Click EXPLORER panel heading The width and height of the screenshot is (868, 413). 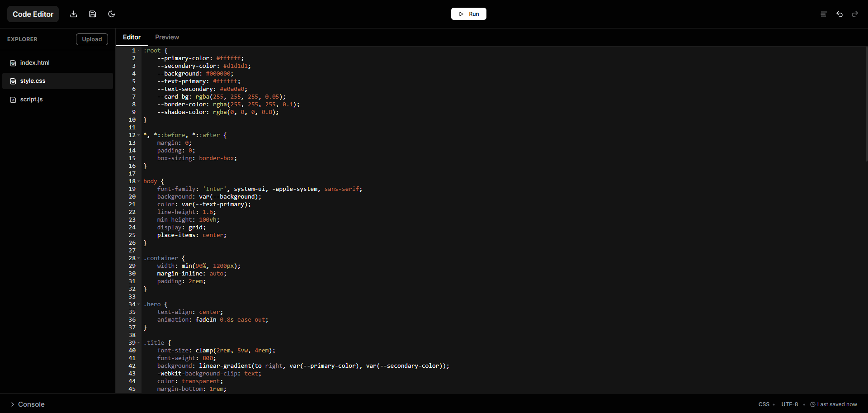click(22, 39)
